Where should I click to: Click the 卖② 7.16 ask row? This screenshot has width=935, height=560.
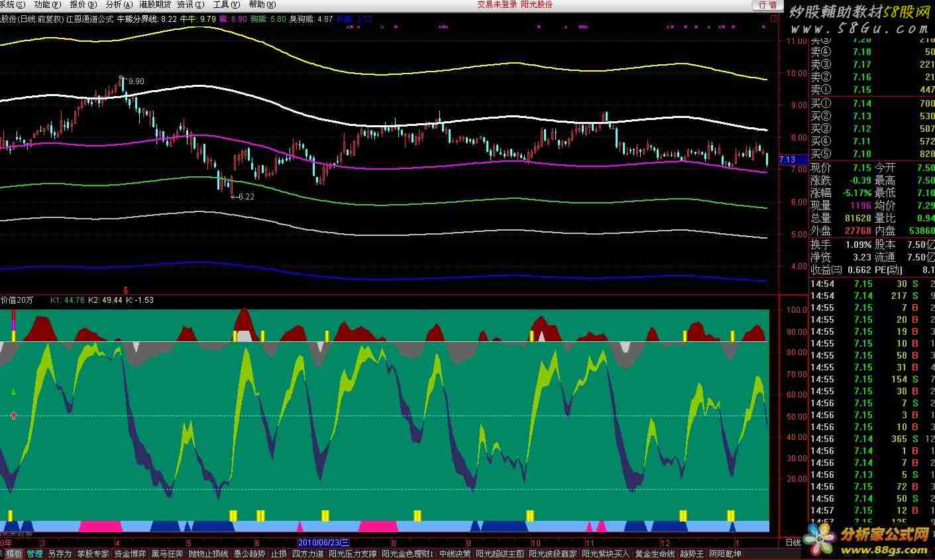tap(873, 77)
